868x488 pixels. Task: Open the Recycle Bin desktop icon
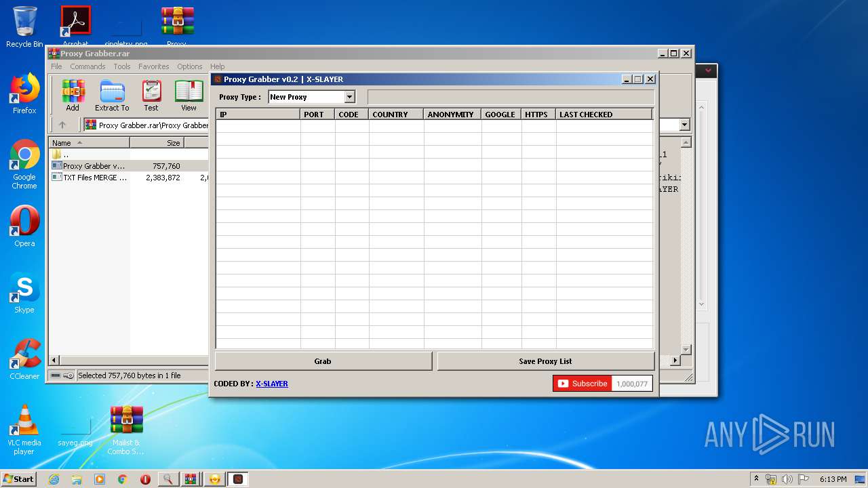tap(24, 27)
